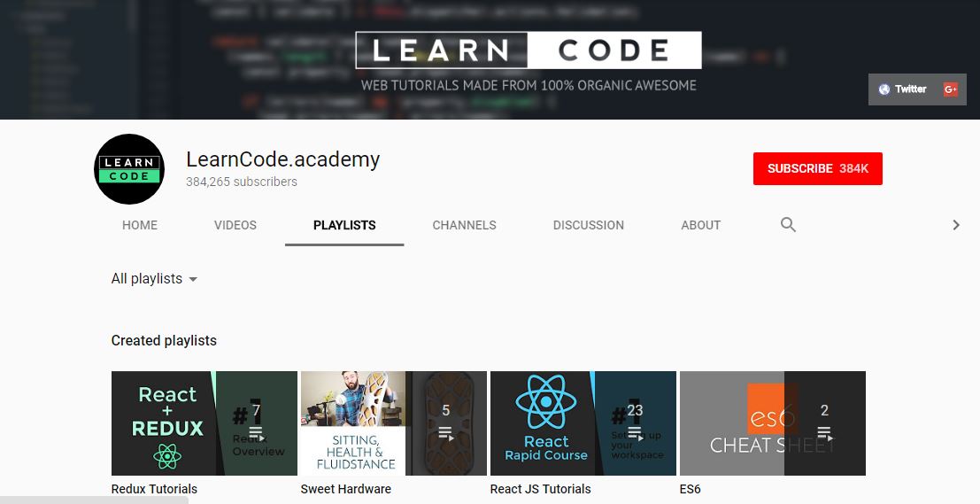
Task: Click the LearnCode channel avatar logo
Action: (129, 169)
